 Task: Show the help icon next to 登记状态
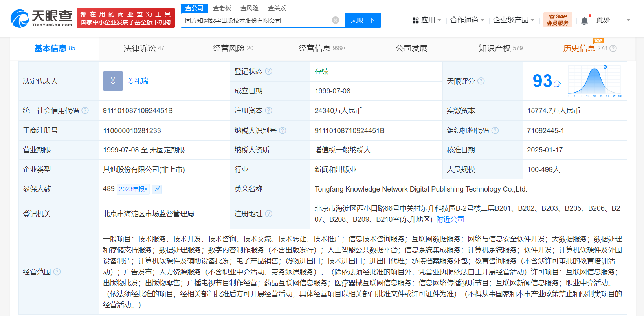[x=269, y=71]
